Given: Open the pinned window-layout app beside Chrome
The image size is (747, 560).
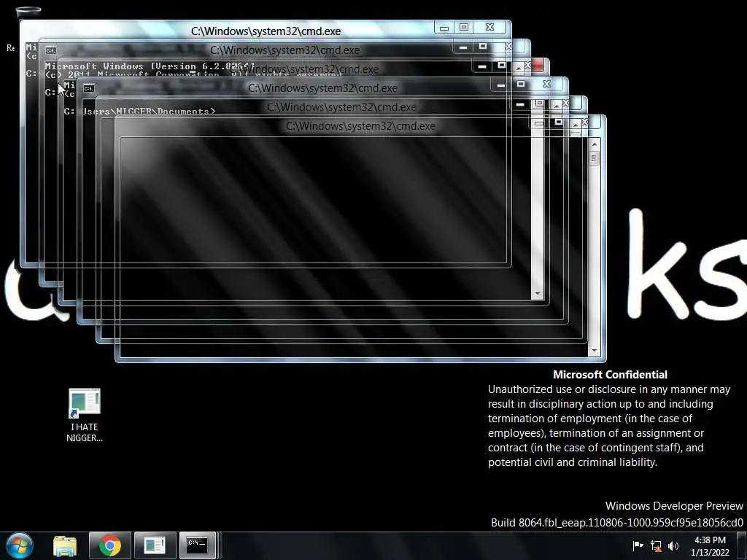Looking at the screenshot, I should [x=155, y=545].
